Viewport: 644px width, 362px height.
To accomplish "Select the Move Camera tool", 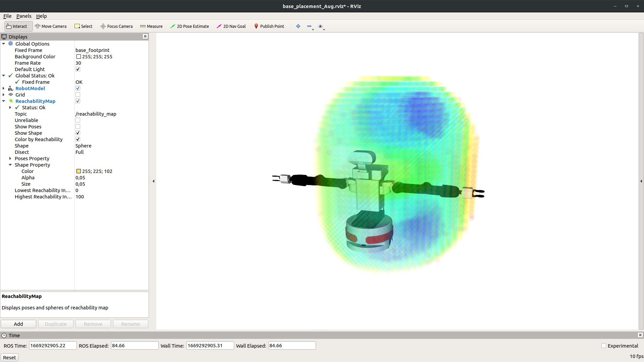I will click(51, 26).
